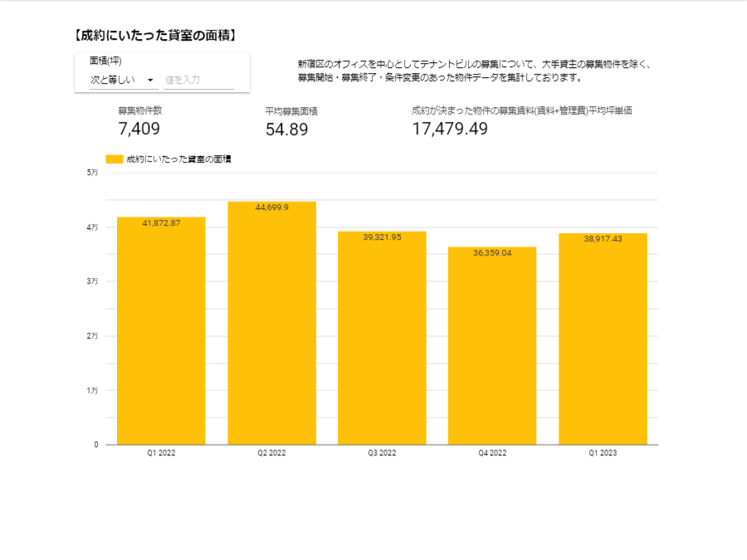Click the 36,359.04 data label
Viewport: 747px width, 560px height.
tap(492, 253)
